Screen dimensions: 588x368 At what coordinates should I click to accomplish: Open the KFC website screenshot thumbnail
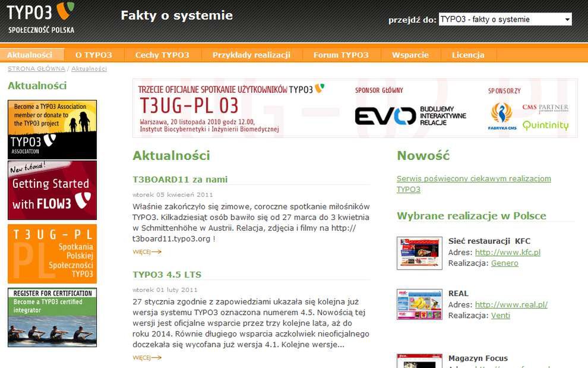coord(419,253)
